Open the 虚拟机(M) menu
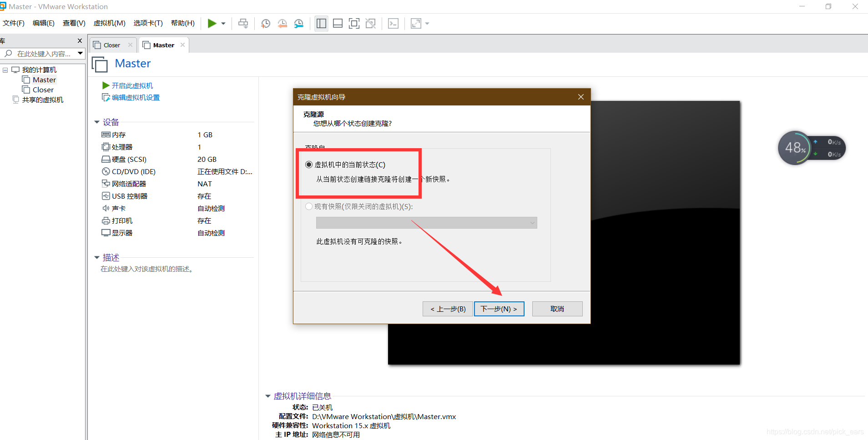Image resolution: width=868 pixels, height=440 pixels. point(110,23)
